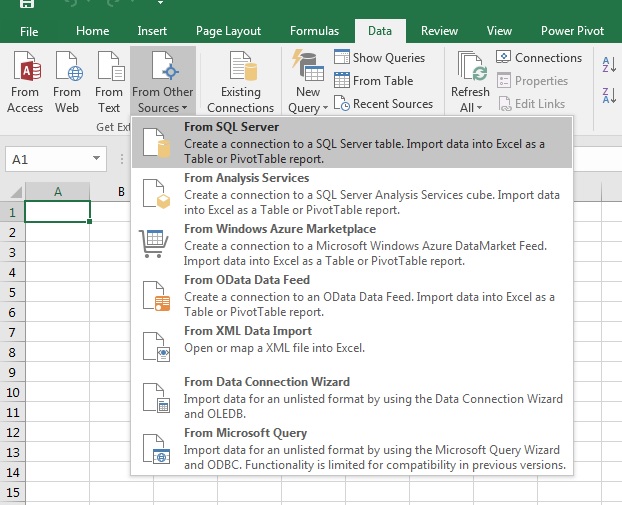Select cell A1
The width and height of the screenshot is (622, 505).
pos(58,211)
